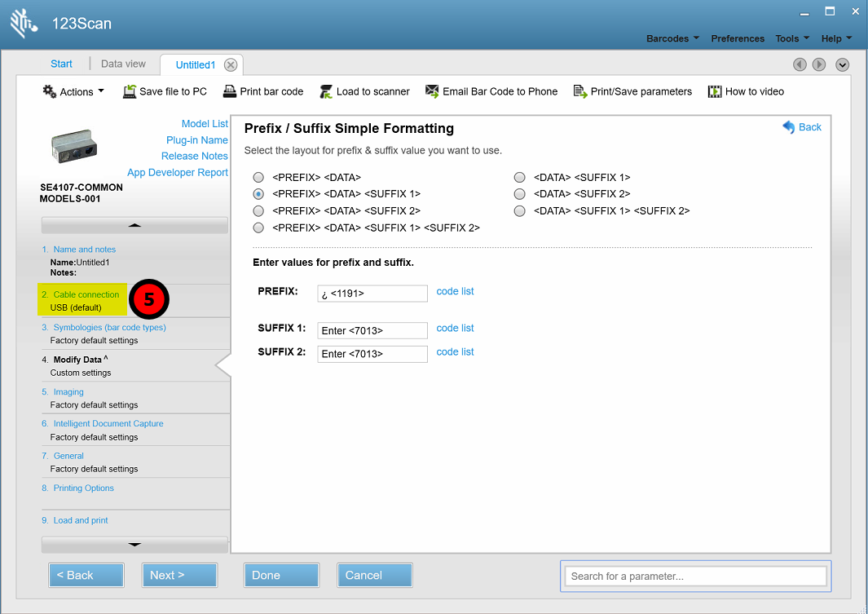
Task: Open step 1 Name and notes
Action: click(x=84, y=250)
